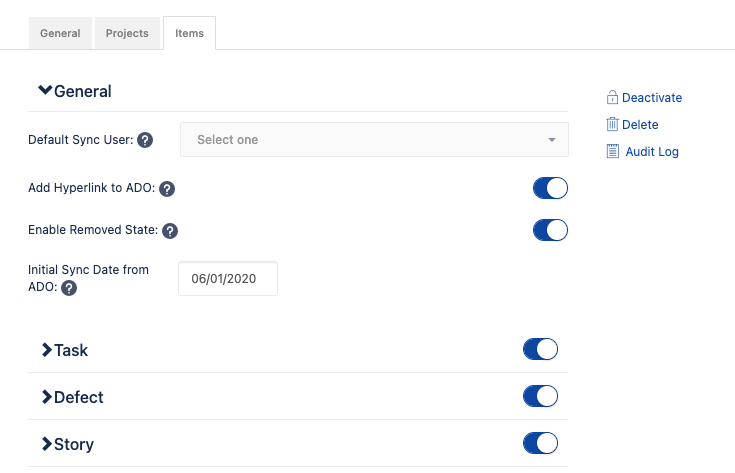This screenshot has width=735, height=473.
Task: Click the Audit Log document icon
Action: pyautogui.click(x=612, y=152)
